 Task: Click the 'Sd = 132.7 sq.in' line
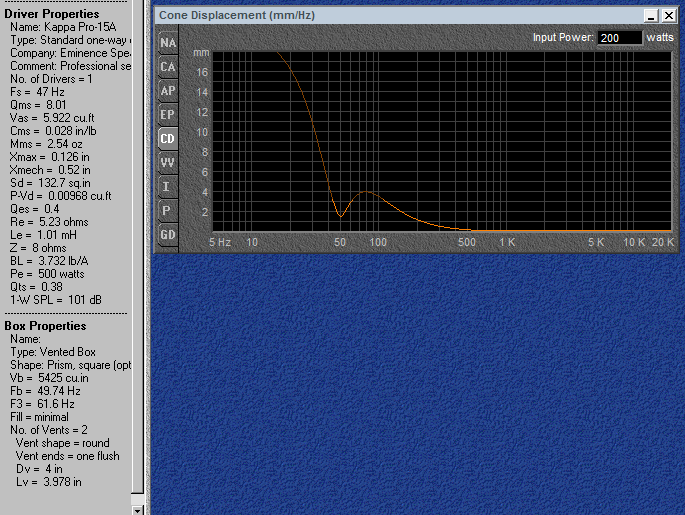(50, 183)
